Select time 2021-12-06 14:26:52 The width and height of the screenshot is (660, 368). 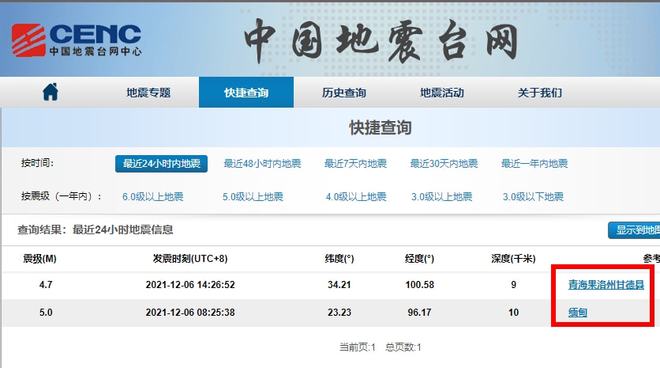point(190,285)
